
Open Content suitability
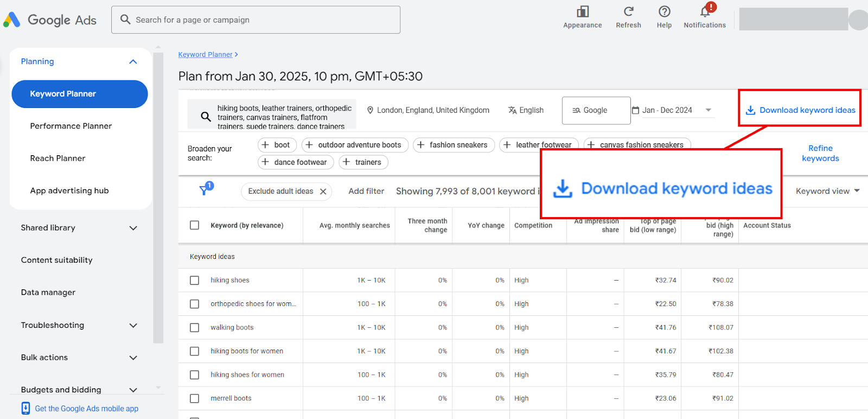tap(57, 260)
